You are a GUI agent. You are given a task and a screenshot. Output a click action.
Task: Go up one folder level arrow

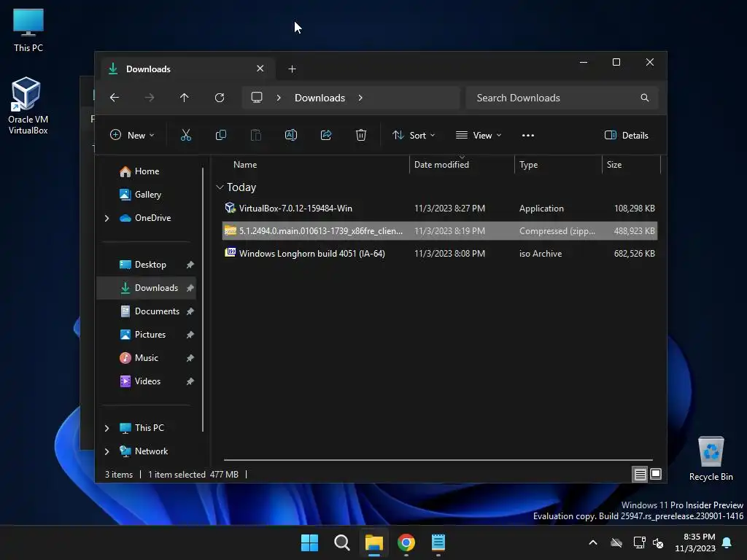click(185, 98)
